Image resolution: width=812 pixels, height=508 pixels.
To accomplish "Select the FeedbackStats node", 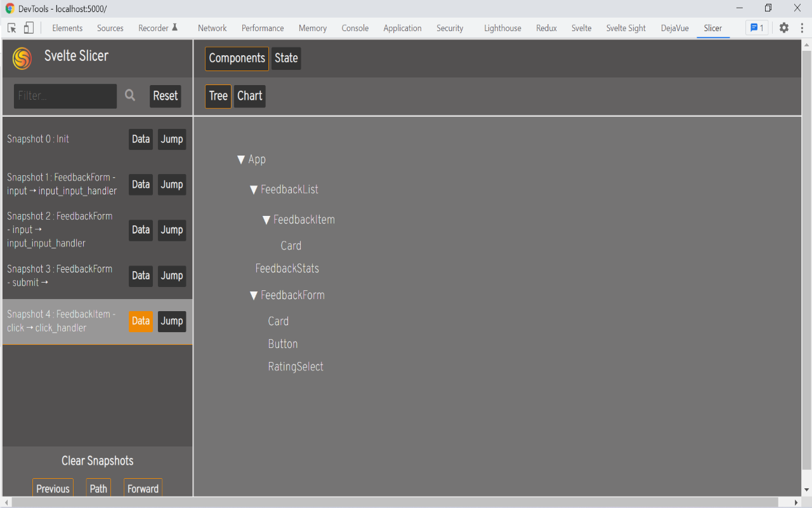I will pos(287,269).
